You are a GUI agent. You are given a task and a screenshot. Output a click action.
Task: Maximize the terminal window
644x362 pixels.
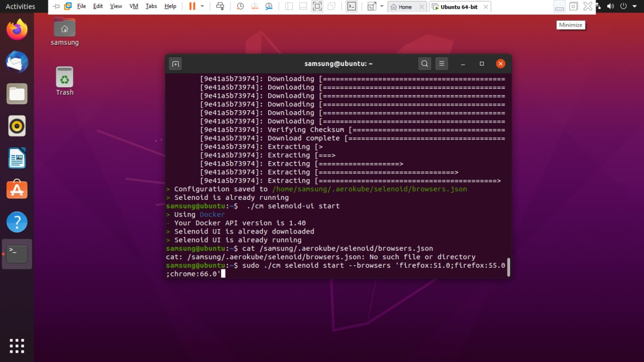481,64
